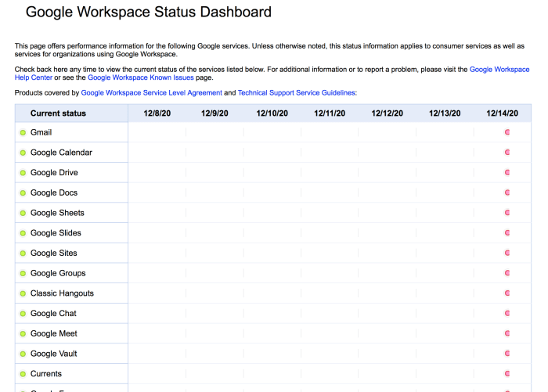Viewport: 548px width, 392px height.
Task: Follow the Google Workspace Service Level Agreement link
Action: [151, 93]
